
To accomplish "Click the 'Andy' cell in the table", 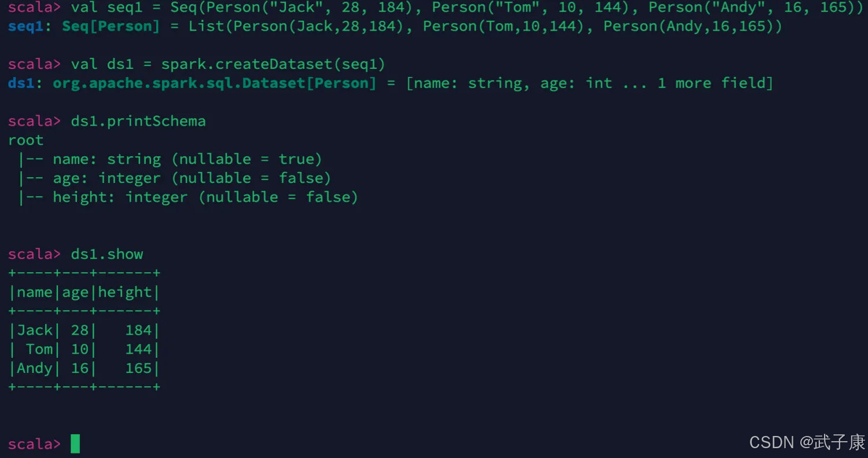I will pos(35,369).
